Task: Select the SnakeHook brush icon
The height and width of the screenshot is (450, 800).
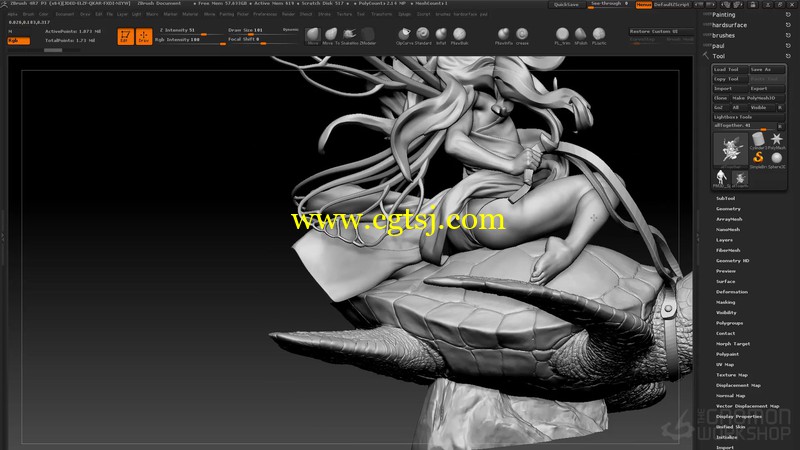Action: [x=349, y=35]
